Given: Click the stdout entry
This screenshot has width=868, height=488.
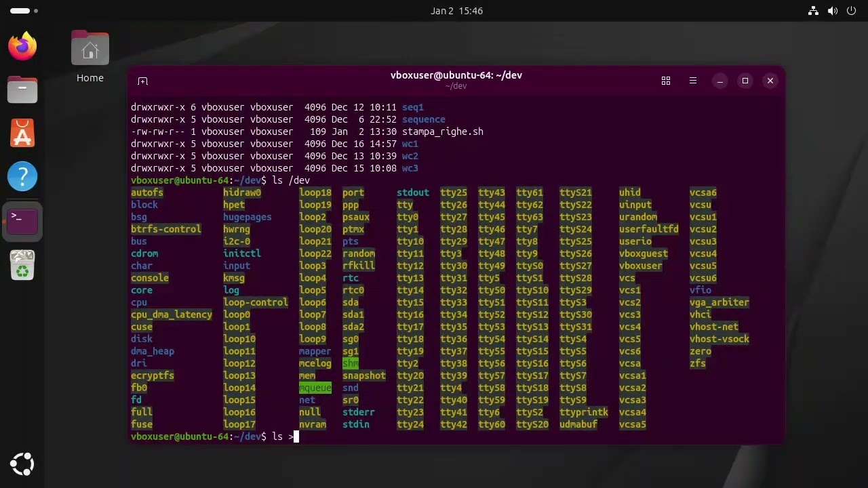Looking at the screenshot, I should click(413, 192).
